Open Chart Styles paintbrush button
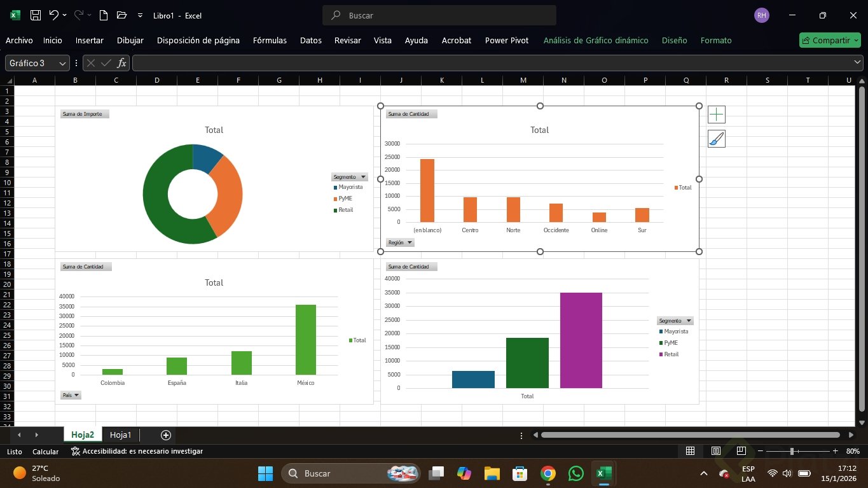868x488 pixels. click(717, 139)
